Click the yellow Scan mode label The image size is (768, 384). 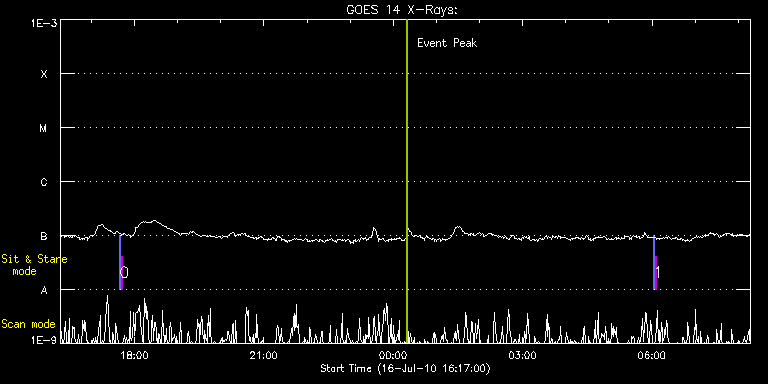pyautogui.click(x=28, y=324)
